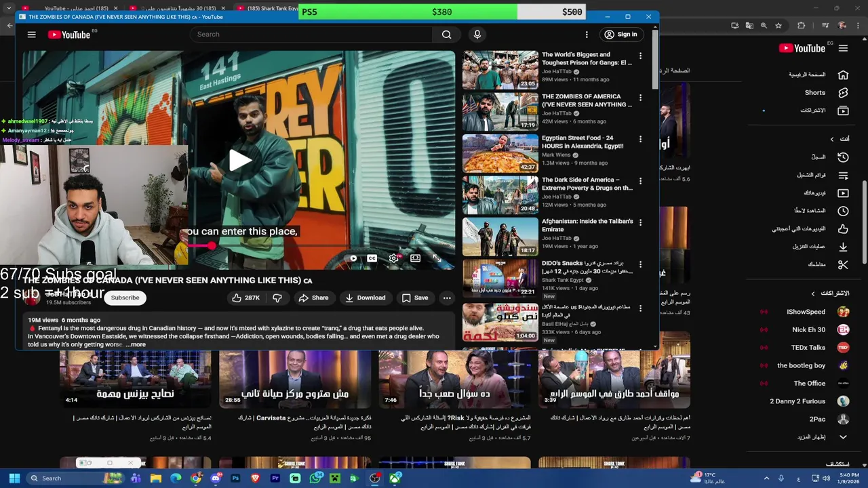Toggle background YouTube sidebar with hamburger icon
This screenshot has width=868, height=488.
click(x=843, y=48)
